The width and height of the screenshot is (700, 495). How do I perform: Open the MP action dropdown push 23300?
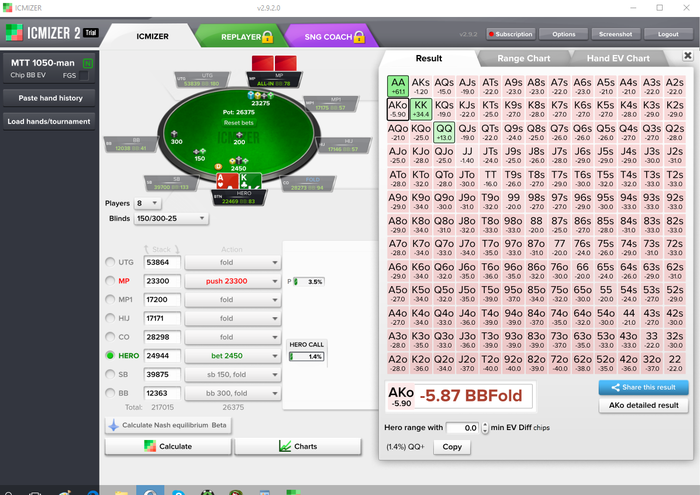tap(233, 281)
